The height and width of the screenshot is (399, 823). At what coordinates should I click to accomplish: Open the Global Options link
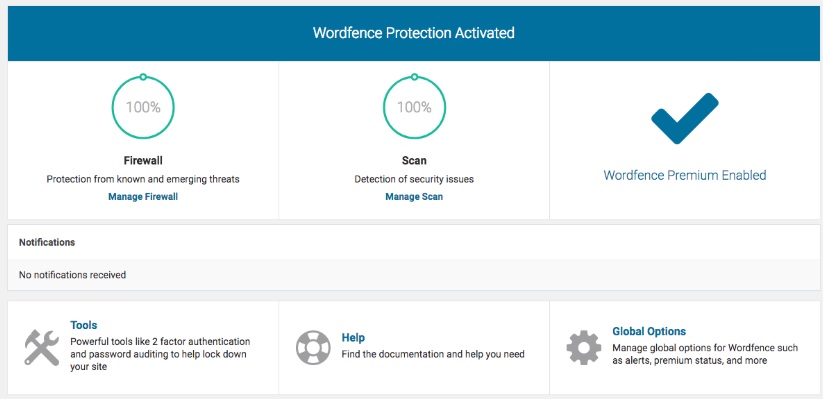pyautogui.click(x=649, y=331)
